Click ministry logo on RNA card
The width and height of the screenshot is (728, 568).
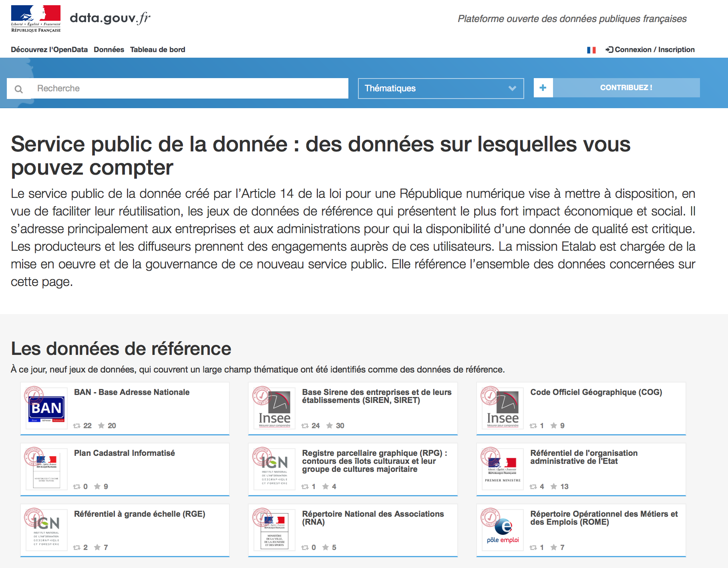[x=275, y=531]
